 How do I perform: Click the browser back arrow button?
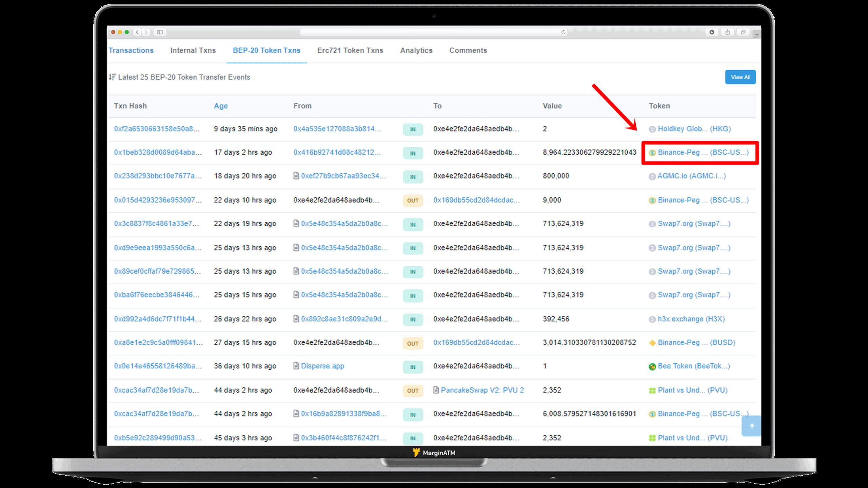137,32
